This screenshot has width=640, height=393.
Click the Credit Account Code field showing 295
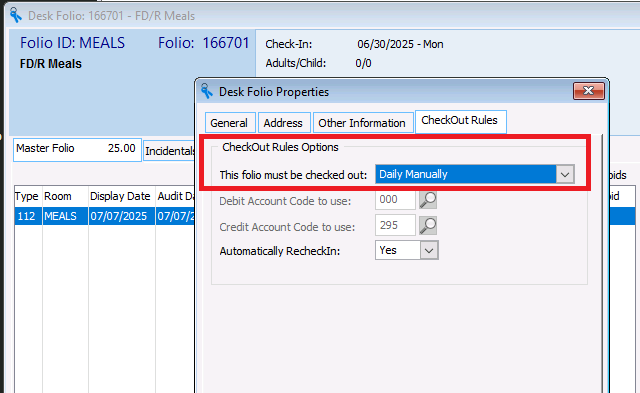(395, 226)
